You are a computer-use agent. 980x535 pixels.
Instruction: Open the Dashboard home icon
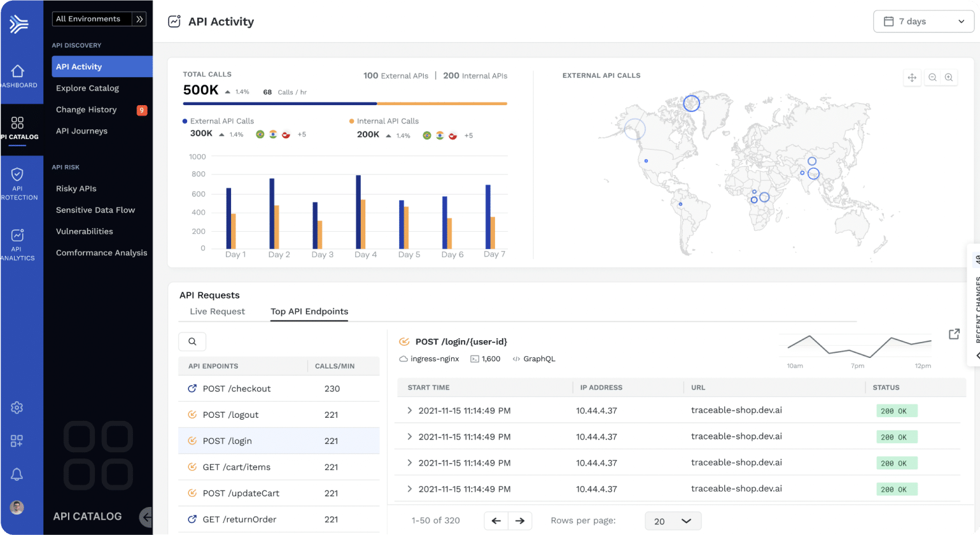click(x=18, y=71)
